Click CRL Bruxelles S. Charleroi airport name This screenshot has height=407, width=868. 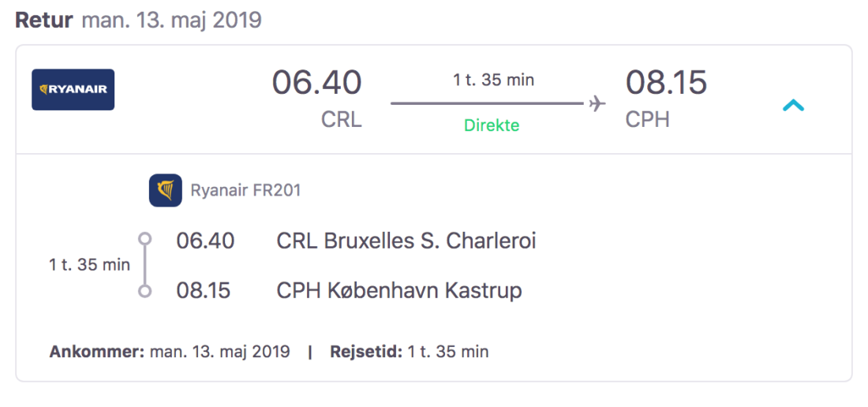pos(406,241)
